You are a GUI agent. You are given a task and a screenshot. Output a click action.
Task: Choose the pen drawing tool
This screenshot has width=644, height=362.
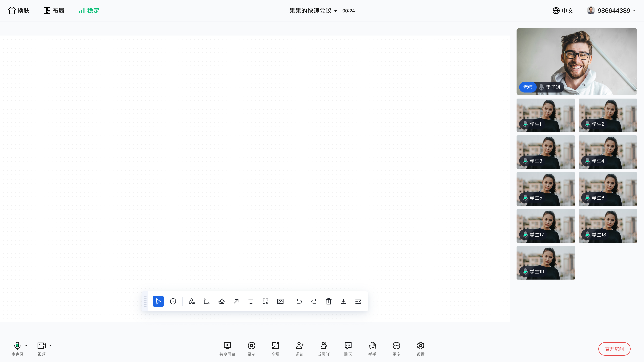[192, 301]
